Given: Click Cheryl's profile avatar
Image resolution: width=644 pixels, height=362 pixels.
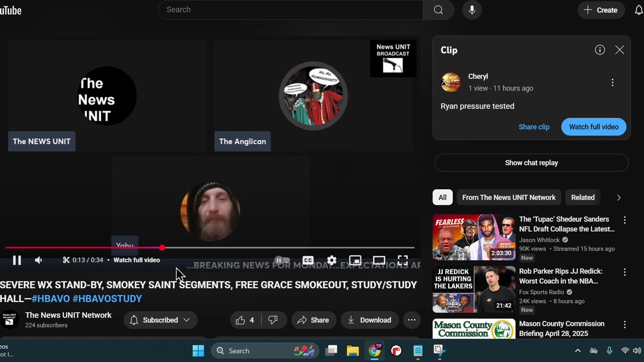Looking at the screenshot, I should coord(451,82).
